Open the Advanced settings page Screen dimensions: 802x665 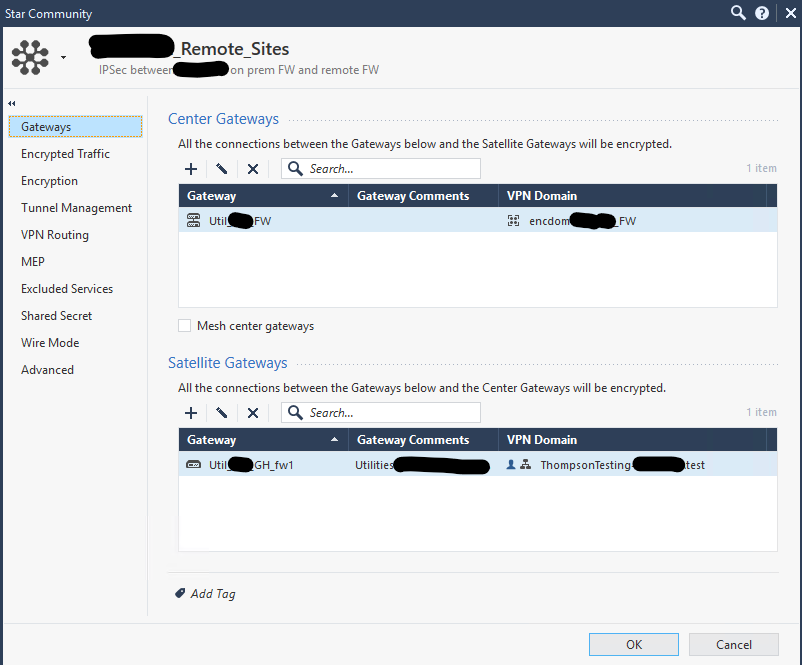tap(47, 370)
